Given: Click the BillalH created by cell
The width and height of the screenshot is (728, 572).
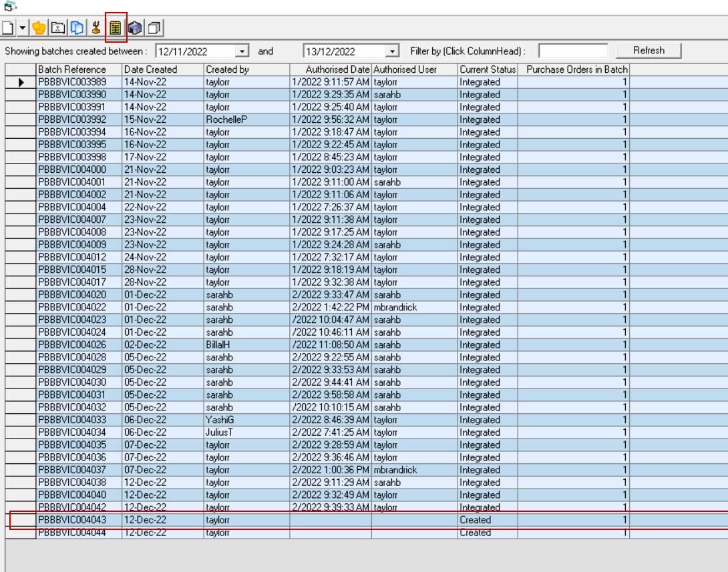Looking at the screenshot, I should click(x=247, y=345).
